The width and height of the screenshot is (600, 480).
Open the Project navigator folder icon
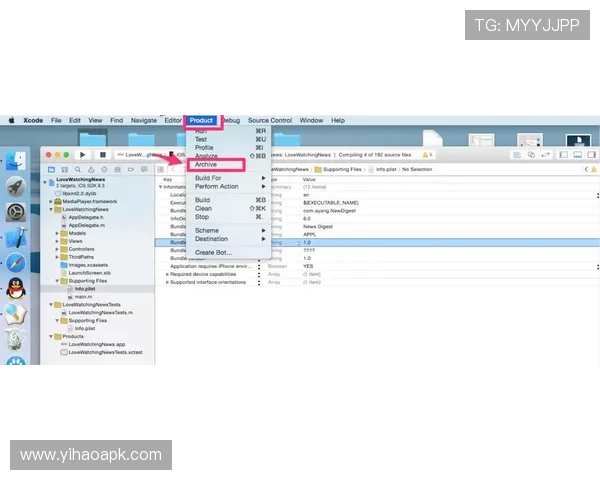pyautogui.click(x=50, y=170)
